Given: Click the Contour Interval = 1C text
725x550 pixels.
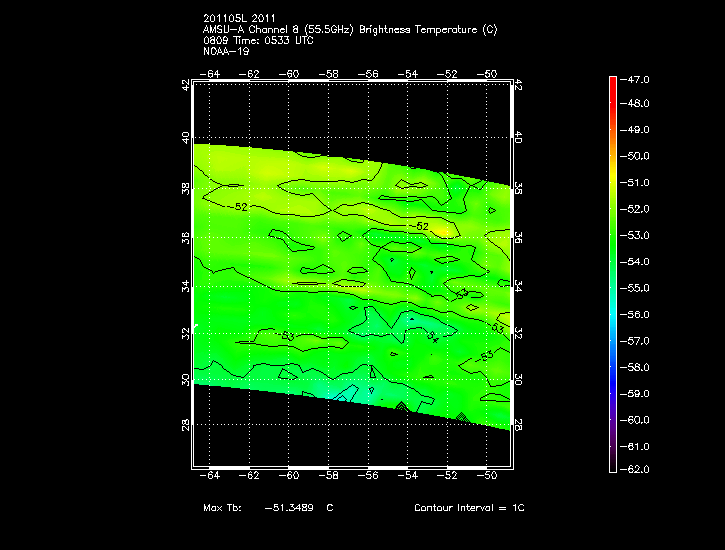Looking at the screenshot, I should [469, 508].
